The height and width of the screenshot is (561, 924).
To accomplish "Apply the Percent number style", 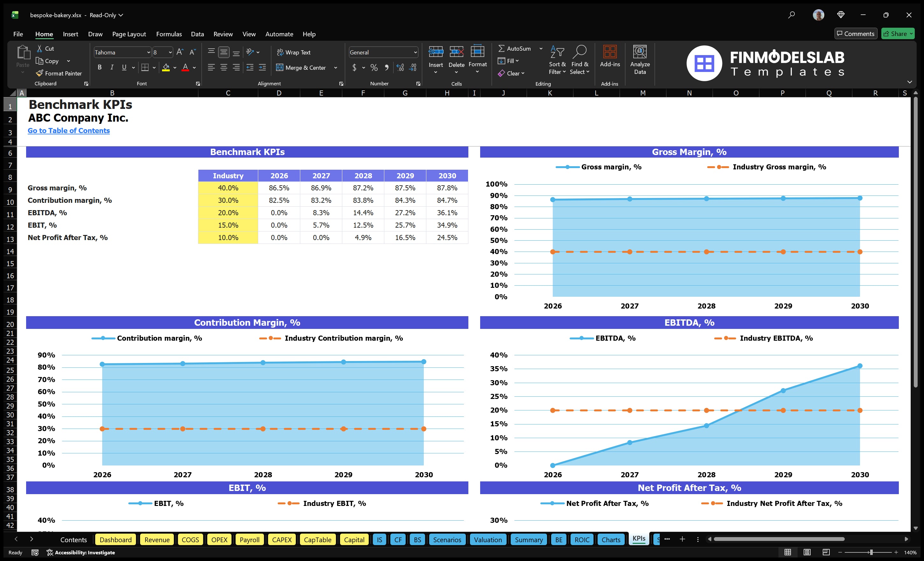I will tap(374, 67).
